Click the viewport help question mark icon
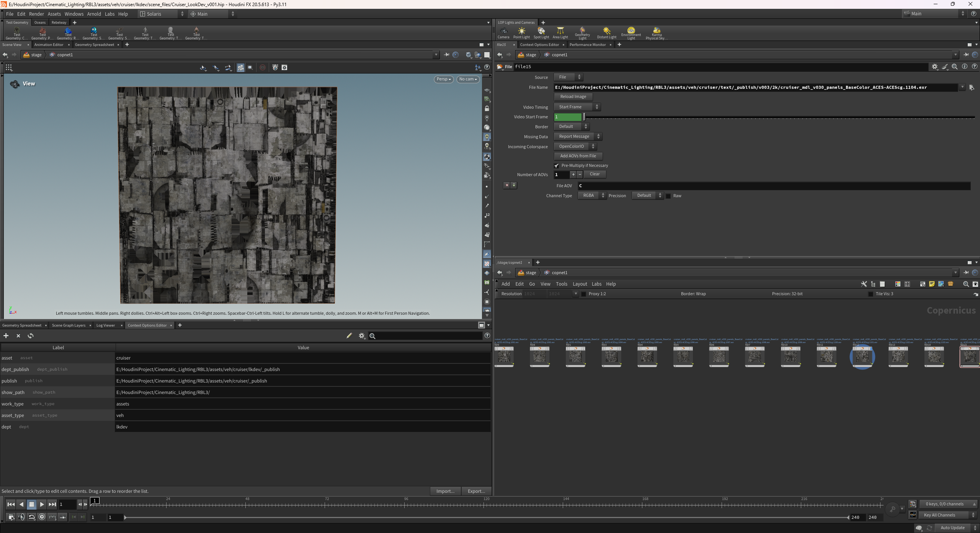Image resolution: width=980 pixels, height=533 pixels. pos(487,67)
